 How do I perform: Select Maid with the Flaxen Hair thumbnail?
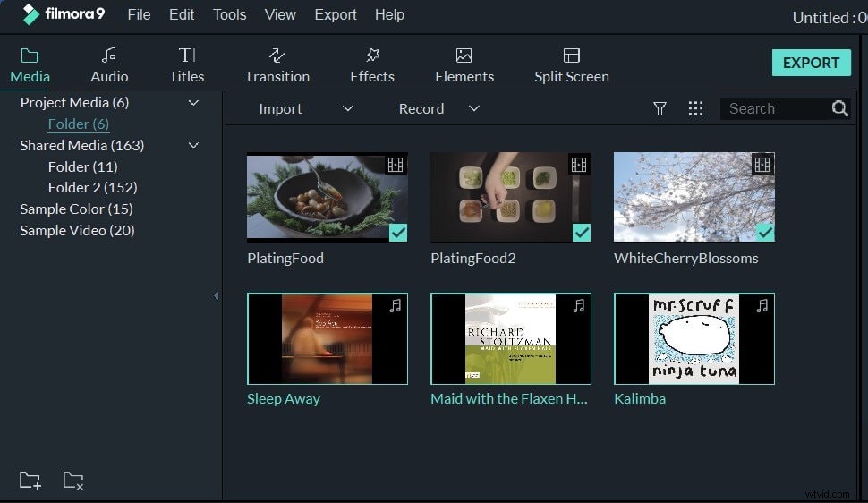pyautogui.click(x=510, y=338)
